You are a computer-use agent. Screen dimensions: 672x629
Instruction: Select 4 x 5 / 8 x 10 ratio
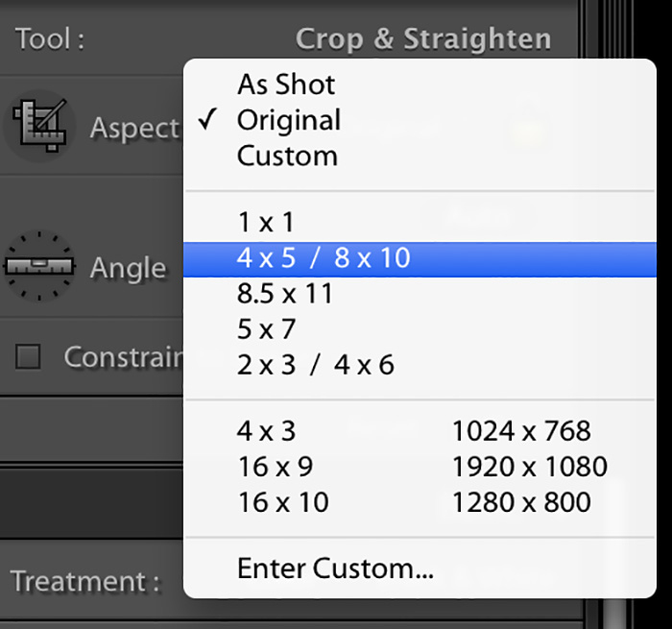[x=420, y=259]
